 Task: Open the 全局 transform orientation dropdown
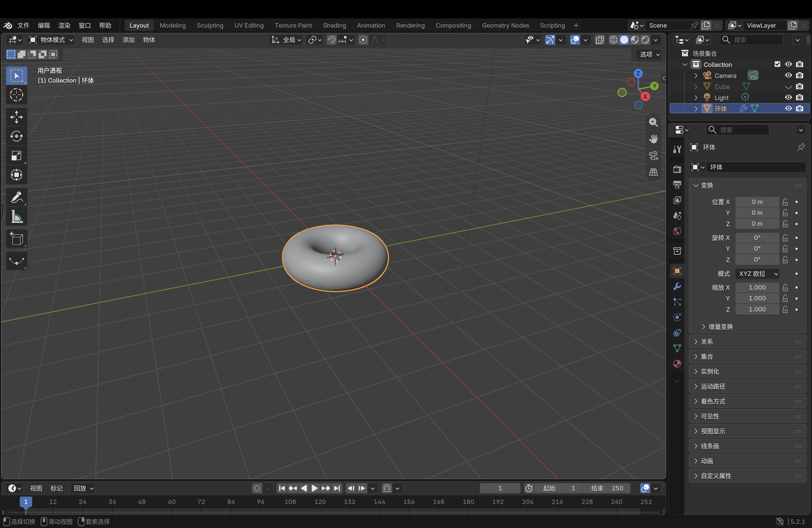coord(286,40)
